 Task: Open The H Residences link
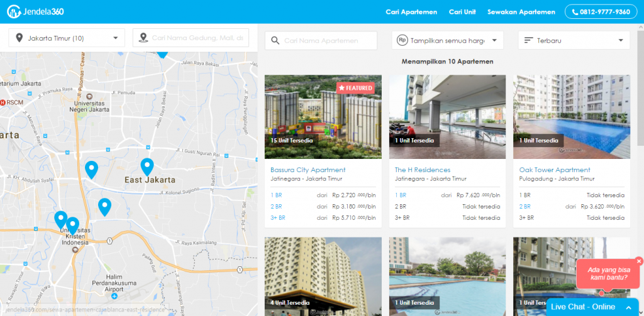tap(423, 170)
